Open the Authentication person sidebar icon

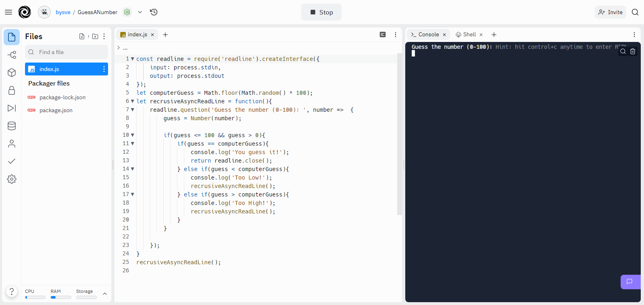point(12,144)
